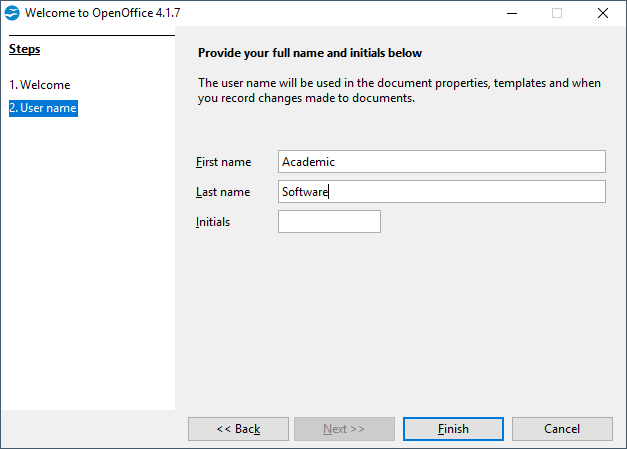Go back with the << Back button
Viewport: 627px width, 449px height.
[238, 429]
